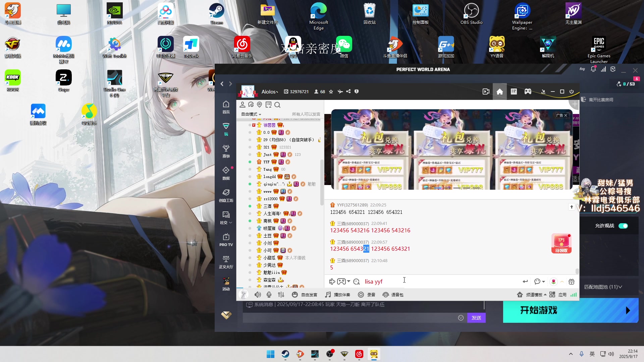Toggle the 允许观战 switch
The width and height of the screenshot is (644, 362).
[623, 226]
